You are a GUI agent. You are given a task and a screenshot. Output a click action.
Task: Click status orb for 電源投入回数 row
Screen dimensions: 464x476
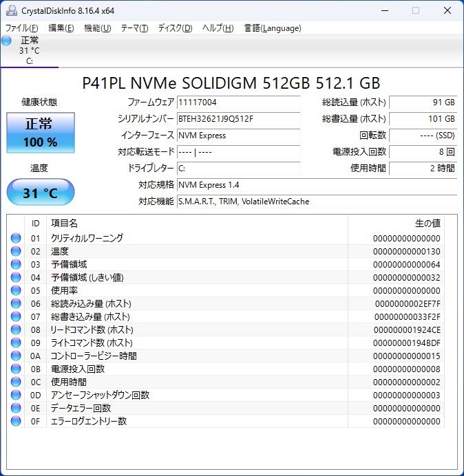pos(16,369)
